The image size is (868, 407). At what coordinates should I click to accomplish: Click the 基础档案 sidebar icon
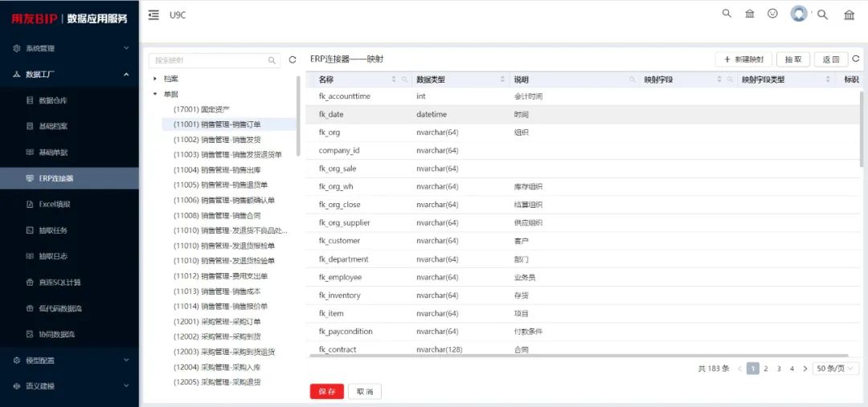pyautogui.click(x=30, y=127)
